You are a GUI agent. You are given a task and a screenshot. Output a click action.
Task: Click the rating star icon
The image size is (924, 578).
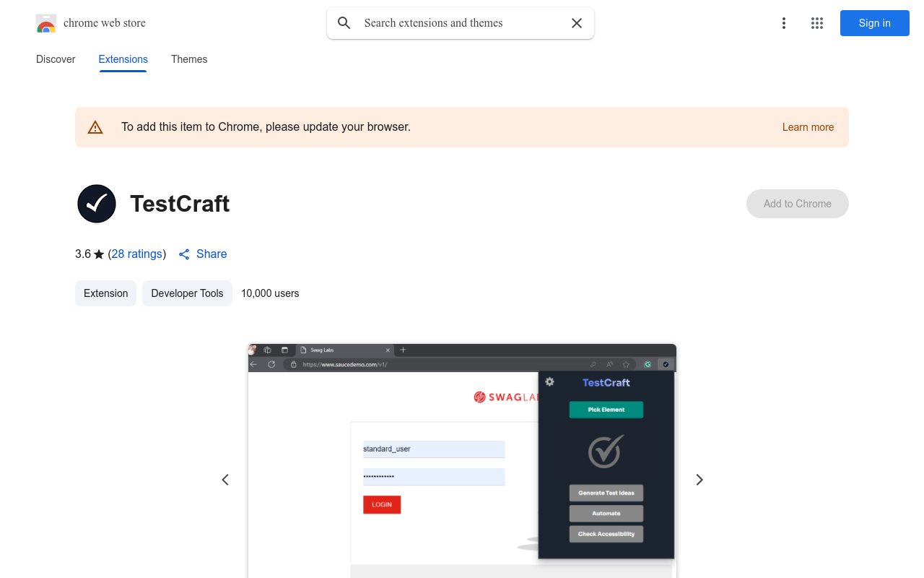99,254
